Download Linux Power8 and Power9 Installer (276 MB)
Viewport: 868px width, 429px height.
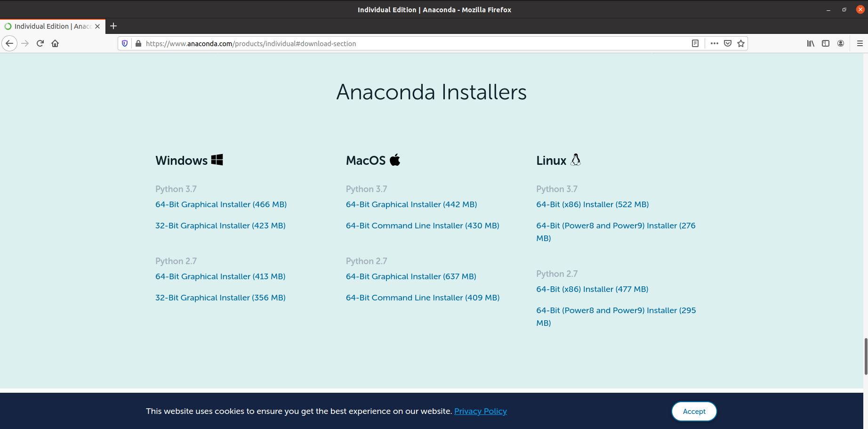616,232
